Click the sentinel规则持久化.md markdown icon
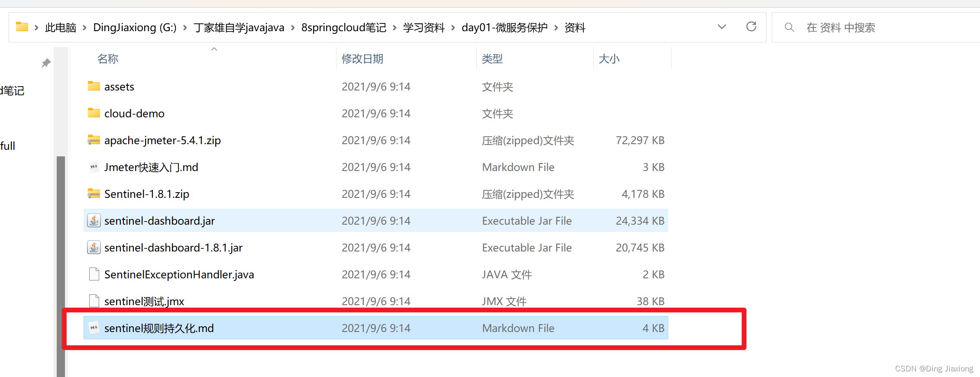This screenshot has height=377, width=980. pos(94,328)
